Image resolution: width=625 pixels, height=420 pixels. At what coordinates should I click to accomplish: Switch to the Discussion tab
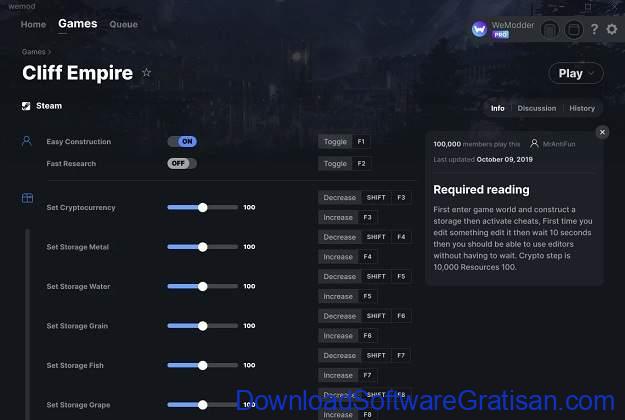coord(537,108)
